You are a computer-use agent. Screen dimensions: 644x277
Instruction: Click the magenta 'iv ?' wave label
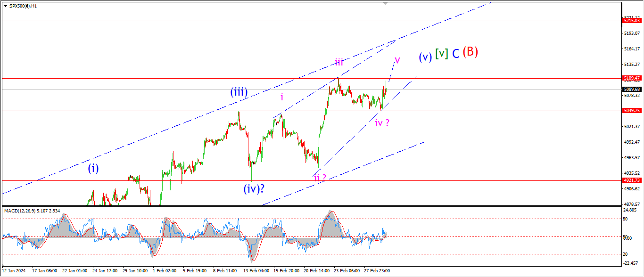[382, 123]
